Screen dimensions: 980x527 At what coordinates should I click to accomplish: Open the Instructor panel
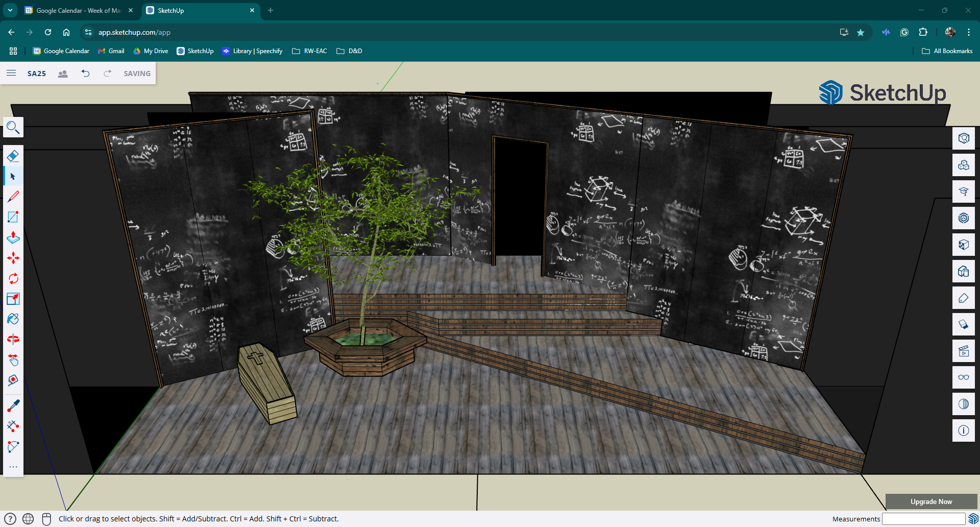pyautogui.click(x=964, y=191)
